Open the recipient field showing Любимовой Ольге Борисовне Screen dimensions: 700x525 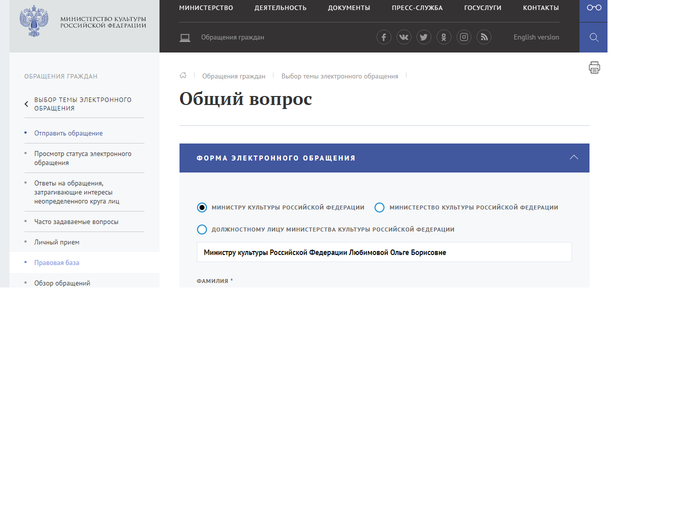click(x=384, y=253)
